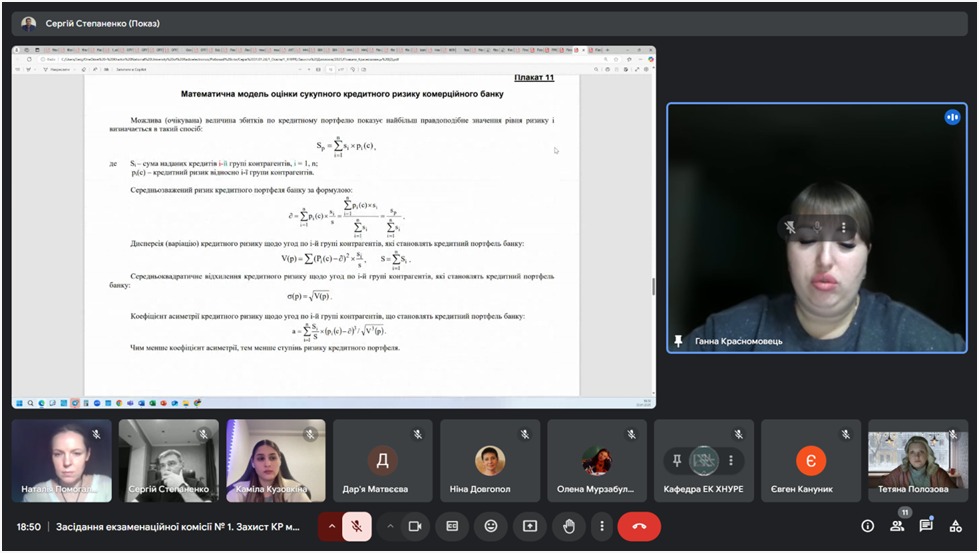Open more options on Ганна Красномовець's tile

843,227
